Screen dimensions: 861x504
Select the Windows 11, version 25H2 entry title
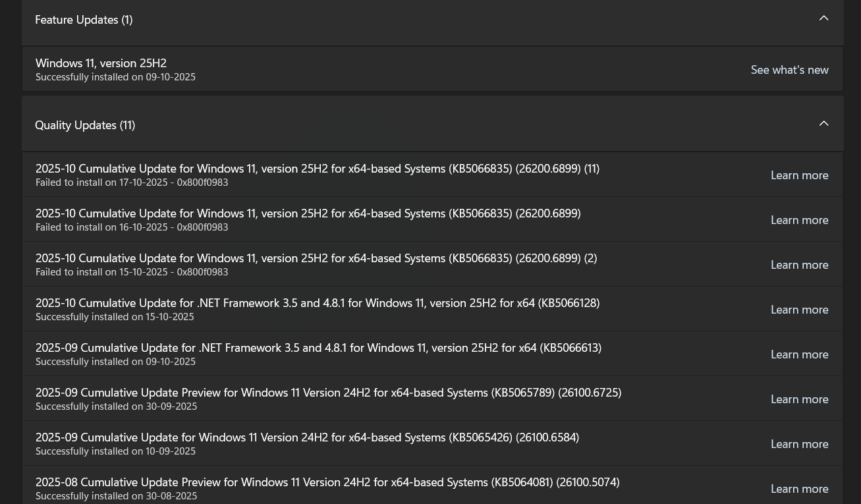point(101,63)
